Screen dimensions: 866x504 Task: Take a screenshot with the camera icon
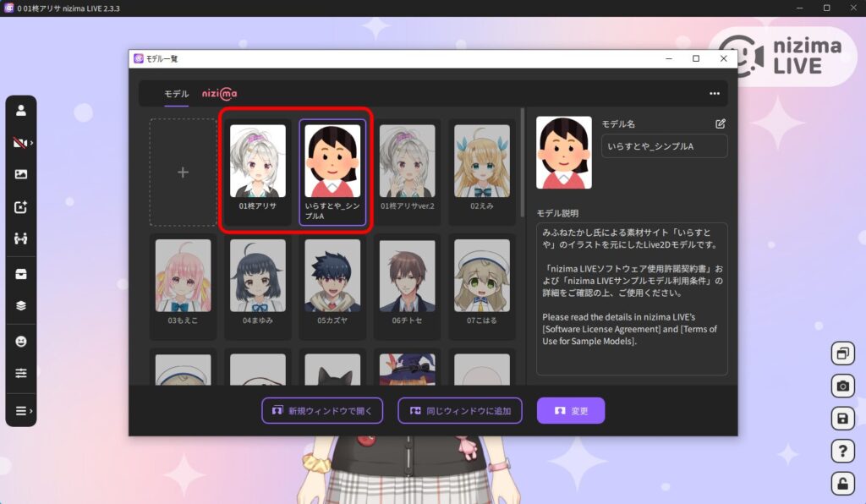843,386
